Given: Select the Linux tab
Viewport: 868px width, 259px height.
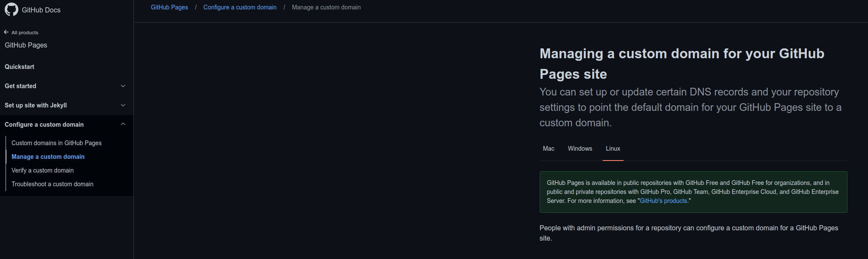Looking at the screenshot, I should (613, 149).
